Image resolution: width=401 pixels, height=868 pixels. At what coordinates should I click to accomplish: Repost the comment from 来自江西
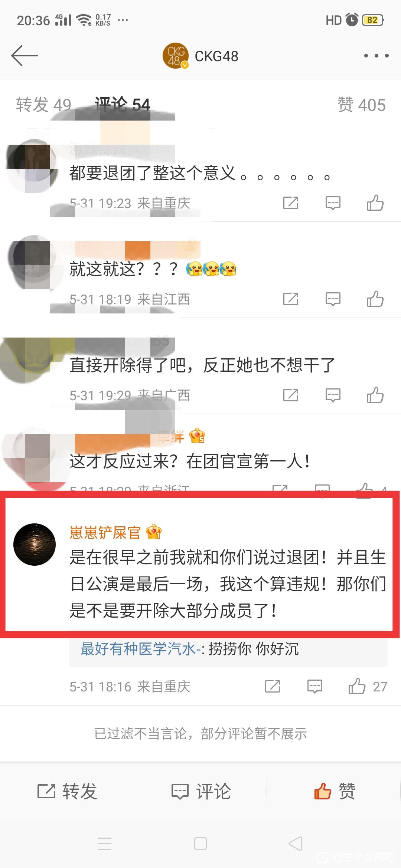point(291,299)
